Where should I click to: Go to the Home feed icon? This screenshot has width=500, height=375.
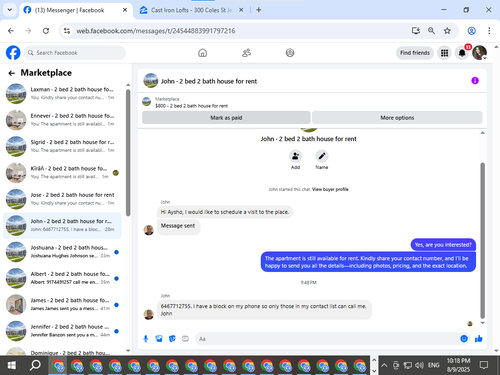203,53
